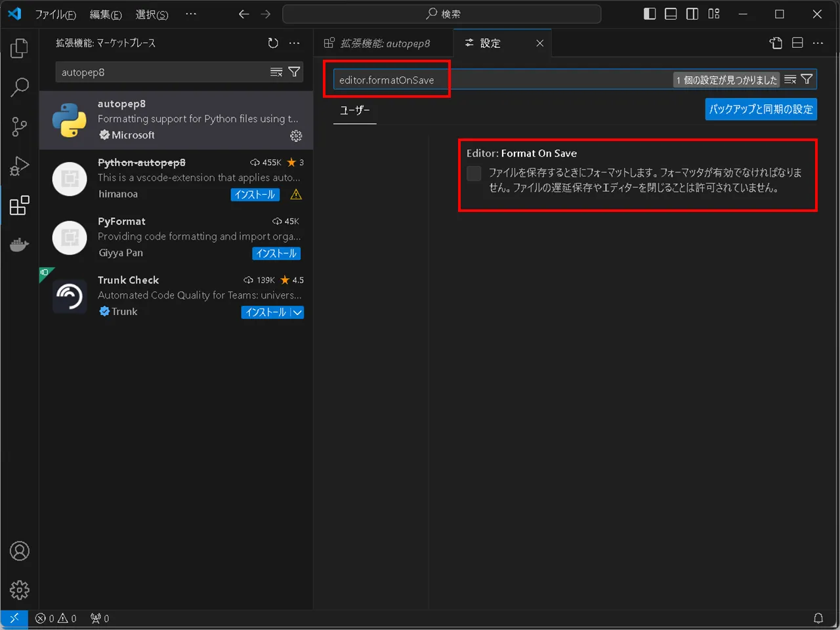
Task: Open the ファイル menu
Action: click(x=55, y=14)
